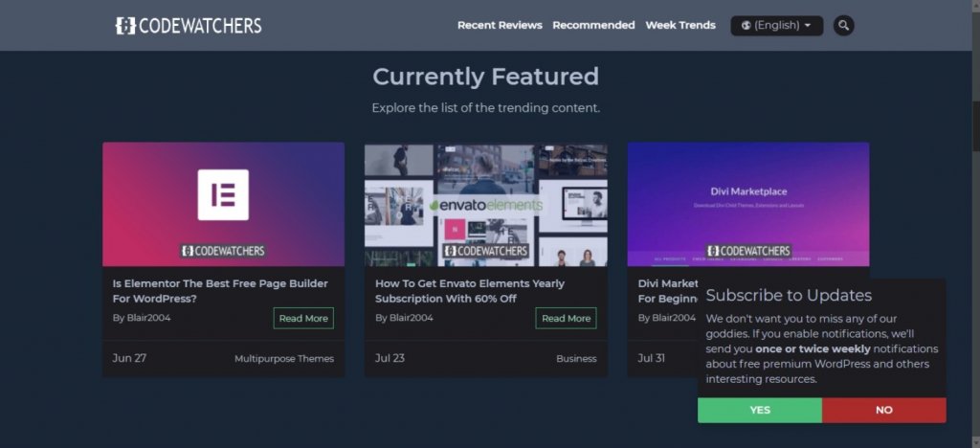The height and width of the screenshot is (448, 980).
Task: Click author Blair2004 on the Envato card
Action: (x=412, y=318)
